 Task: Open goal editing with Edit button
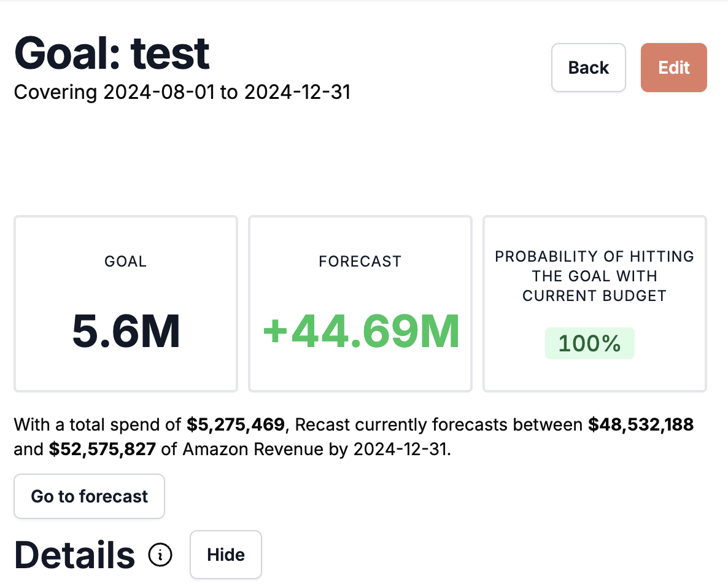pyautogui.click(x=673, y=68)
